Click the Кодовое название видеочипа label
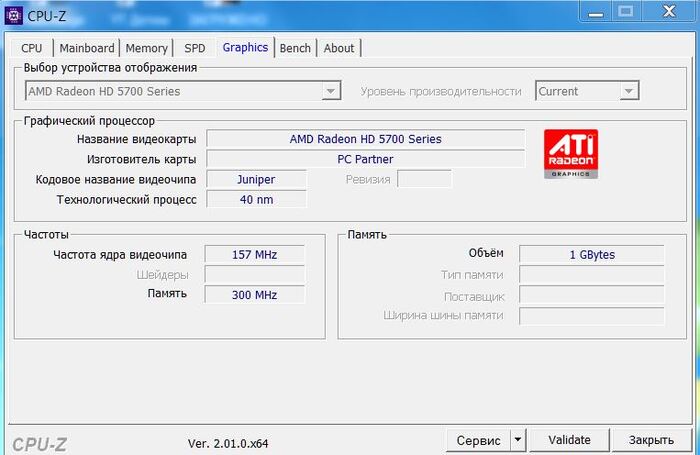The width and height of the screenshot is (700, 455). pos(116,179)
